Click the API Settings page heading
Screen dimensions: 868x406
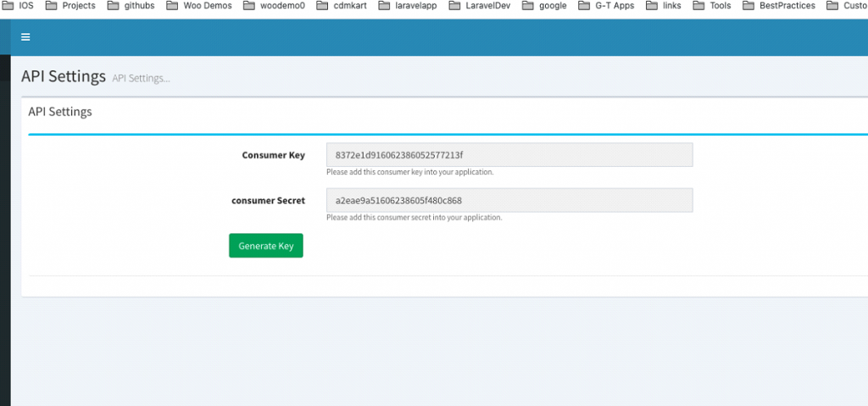point(64,76)
